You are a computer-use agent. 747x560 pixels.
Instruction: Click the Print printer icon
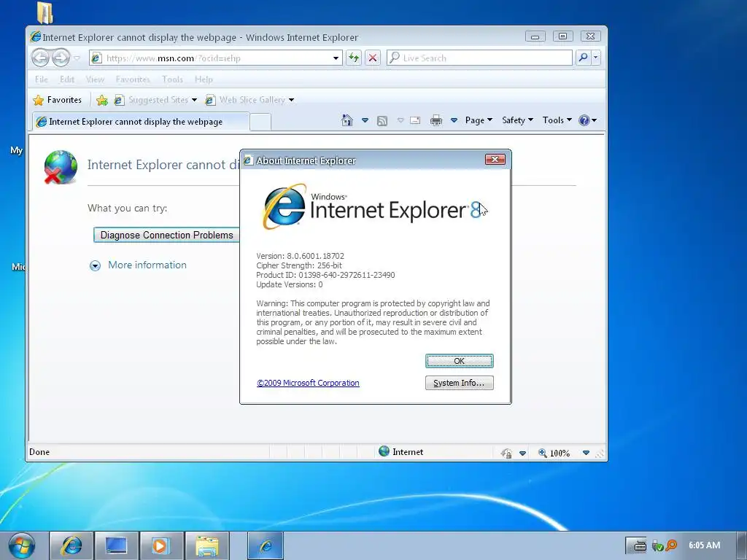(436, 120)
